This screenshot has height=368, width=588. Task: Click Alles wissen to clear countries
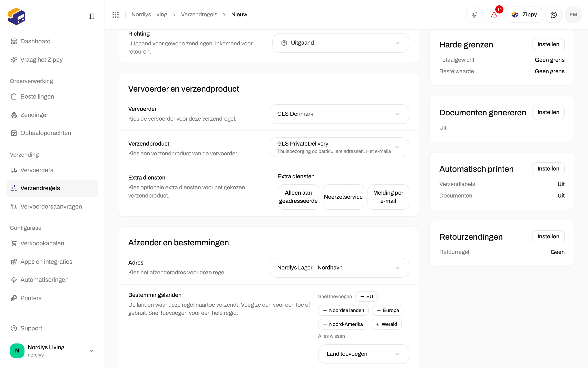pyautogui.click(x=331, y=336)
